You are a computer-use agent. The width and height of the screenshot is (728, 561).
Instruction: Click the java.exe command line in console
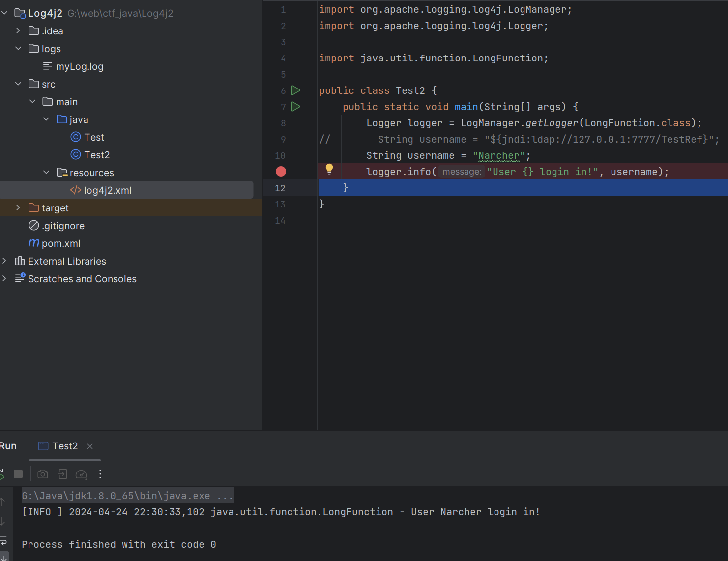click(x=127, y=496)
